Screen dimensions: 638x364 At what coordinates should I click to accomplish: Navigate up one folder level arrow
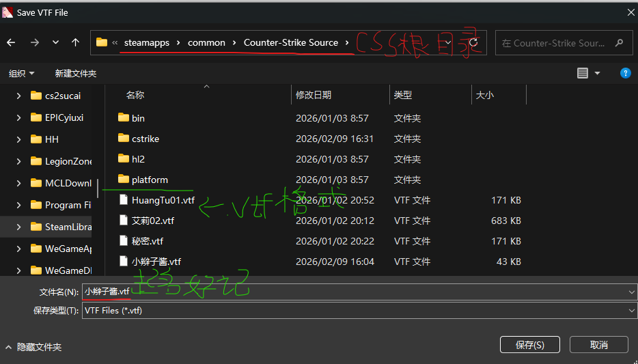coord(75,42)
